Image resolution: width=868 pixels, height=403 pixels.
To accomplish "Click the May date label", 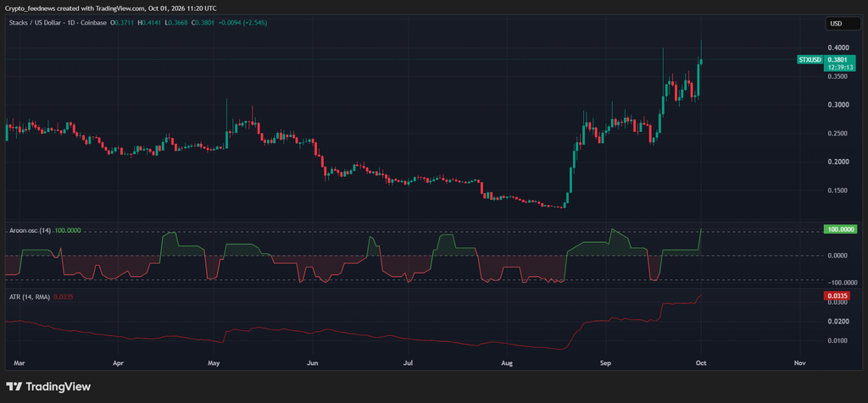I will [x=214, y=363].
